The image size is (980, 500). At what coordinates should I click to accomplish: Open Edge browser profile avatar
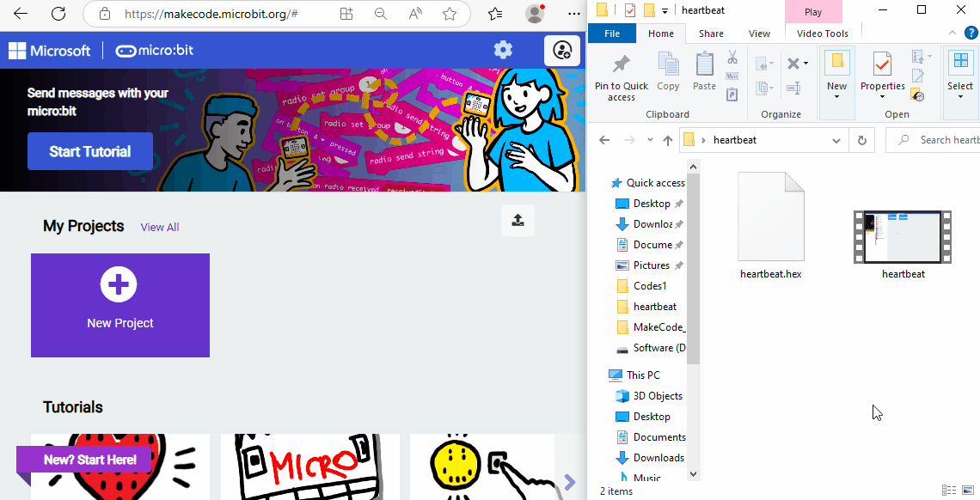coord(535,14)
